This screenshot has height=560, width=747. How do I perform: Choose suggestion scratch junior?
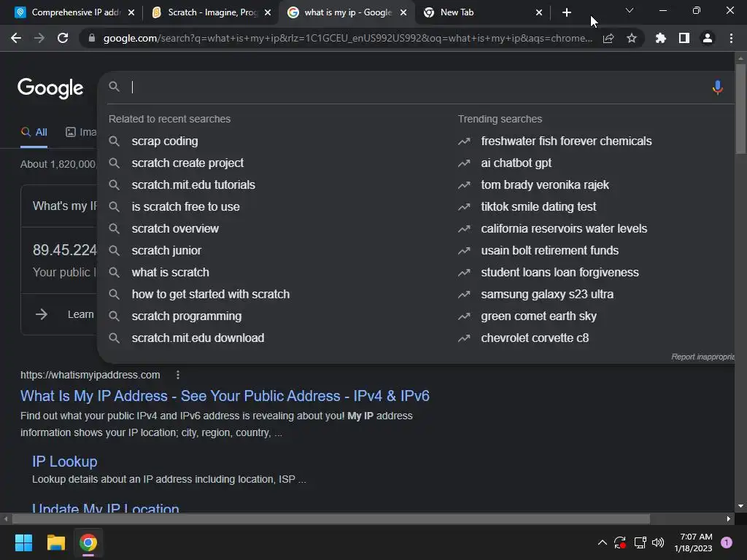(x=166, y=251)
